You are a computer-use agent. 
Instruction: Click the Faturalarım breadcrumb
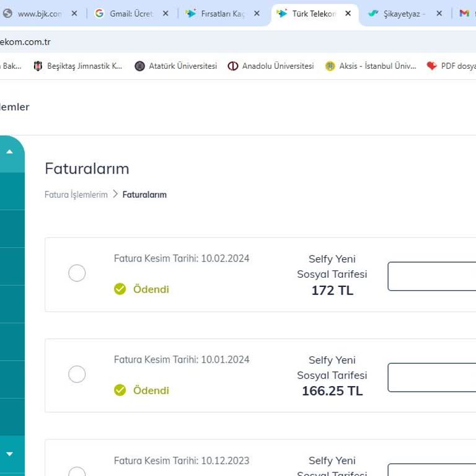tap(144, 195)
